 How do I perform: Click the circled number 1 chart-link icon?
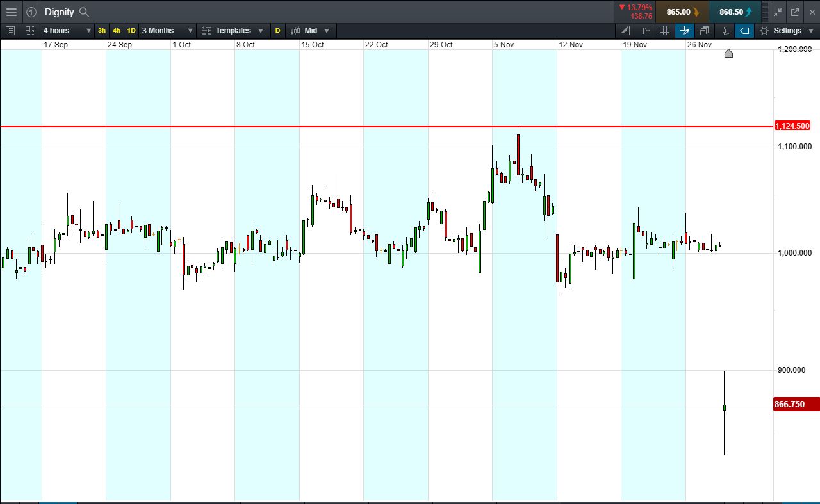31,12
